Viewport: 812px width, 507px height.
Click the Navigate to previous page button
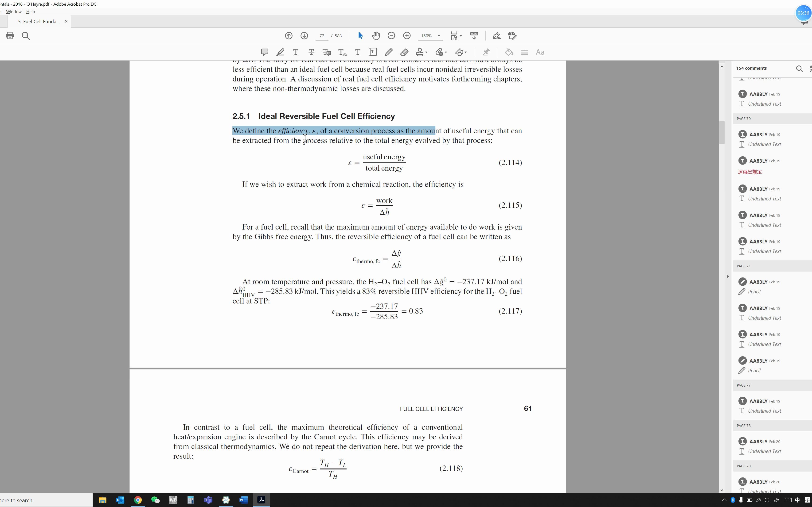288,36
